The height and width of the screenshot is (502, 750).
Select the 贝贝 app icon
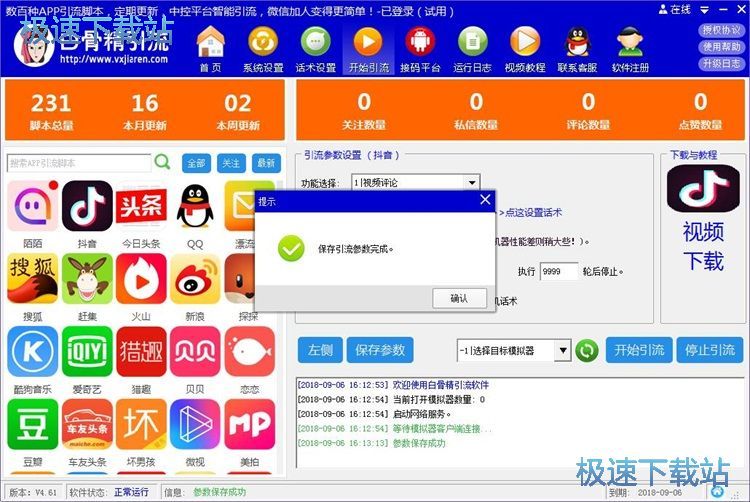(x=195, y=351)
